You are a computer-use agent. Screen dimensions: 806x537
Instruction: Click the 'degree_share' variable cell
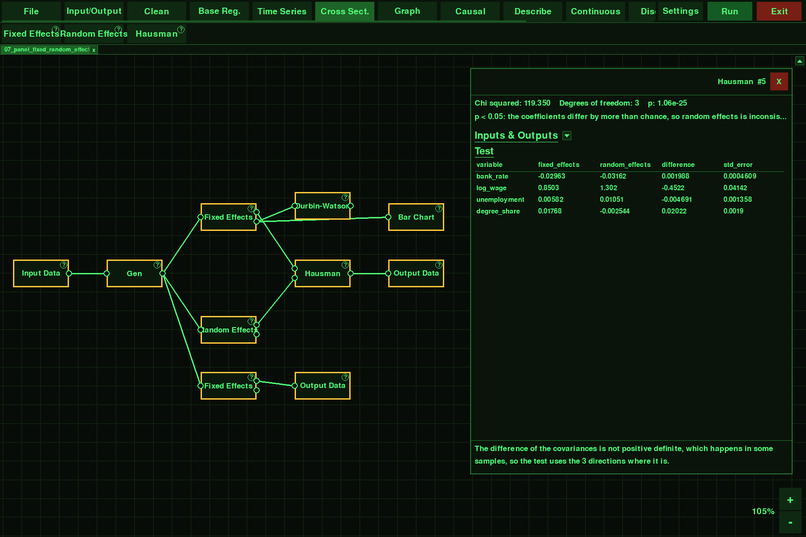[498, 211]
